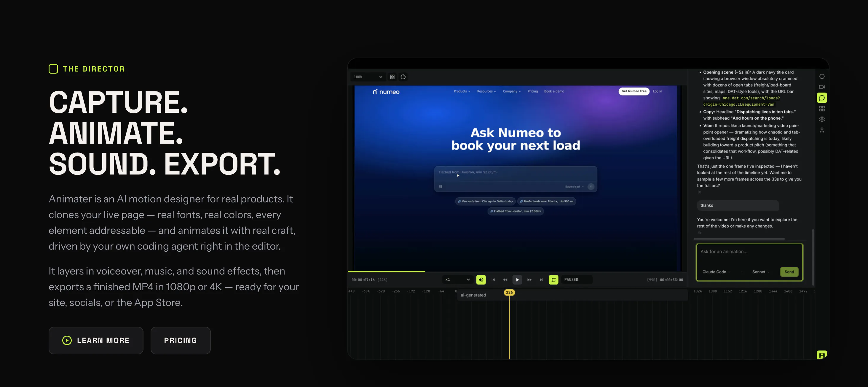The height and width of the screenshot is (387, 868).
Task: Click the crosshair target icon in editor toolbar
Action: [403, 77]
